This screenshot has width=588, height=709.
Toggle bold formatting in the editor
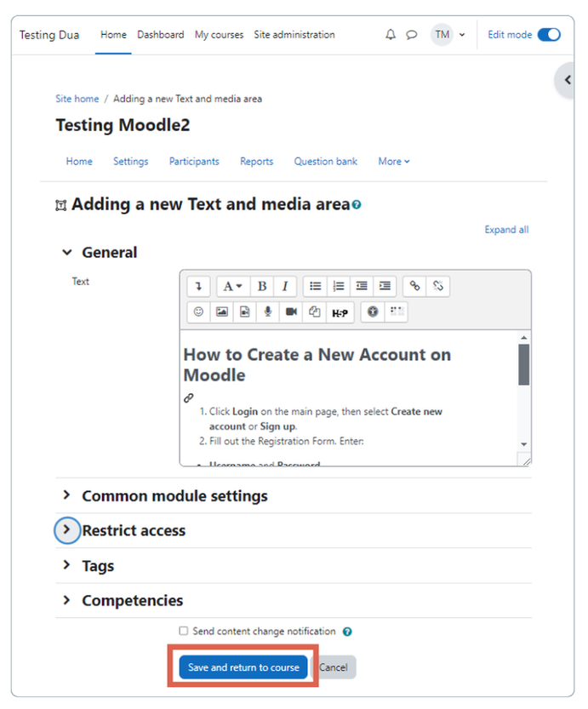[x=262, y=286]
